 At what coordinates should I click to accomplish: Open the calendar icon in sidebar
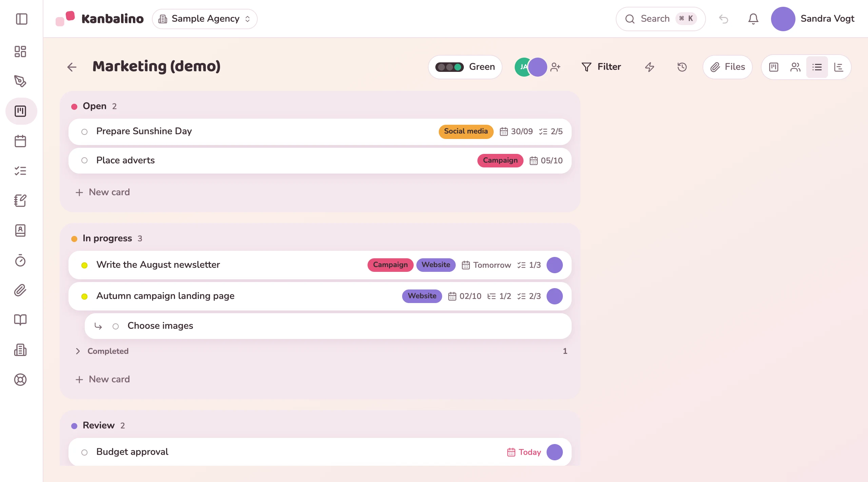coord(20,141)
